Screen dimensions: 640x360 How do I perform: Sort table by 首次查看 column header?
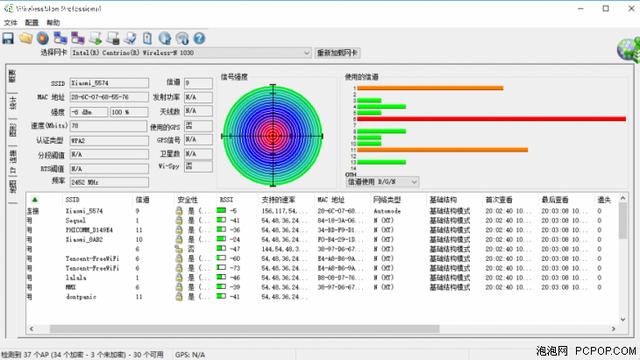(x=499, y=200)
